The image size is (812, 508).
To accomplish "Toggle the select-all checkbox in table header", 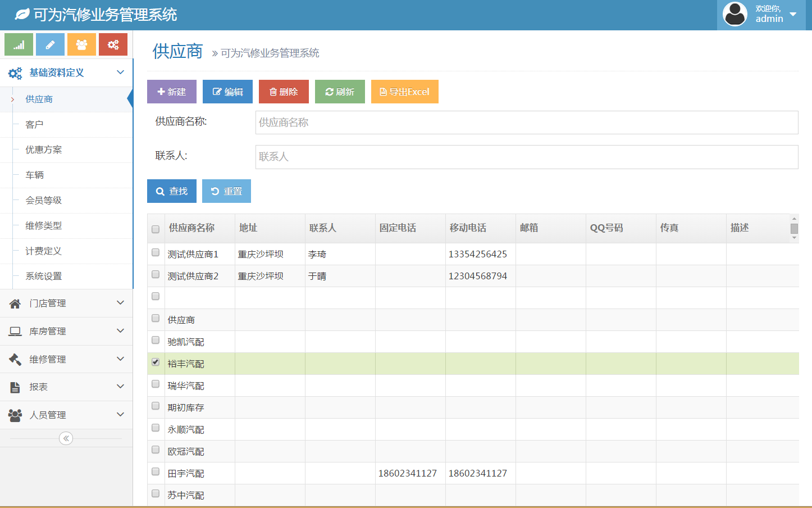I will pyautogui.click(x=156, y=229).
